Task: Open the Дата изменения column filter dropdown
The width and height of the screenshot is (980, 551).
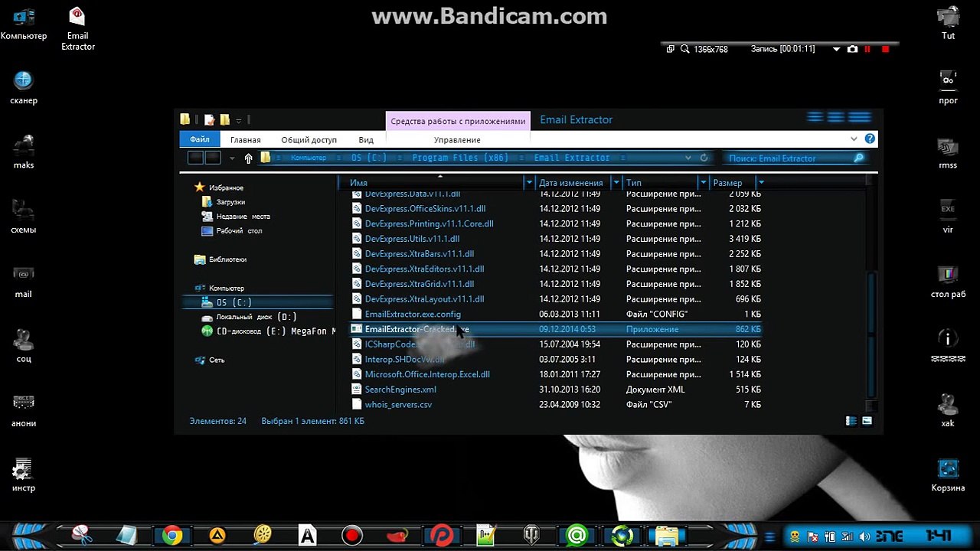Action: coord(618,183)
